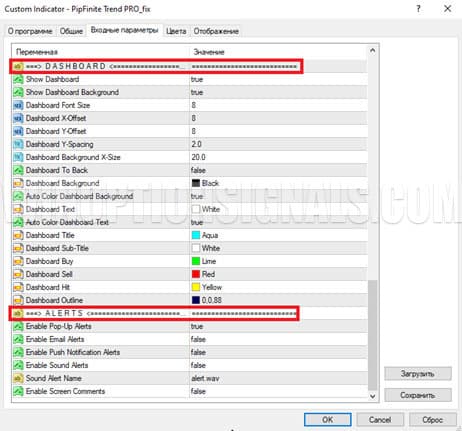Open the Dashboard Background Black color dropdown
This screenshot has height=431, width=462.
click(x=279, y=183)
